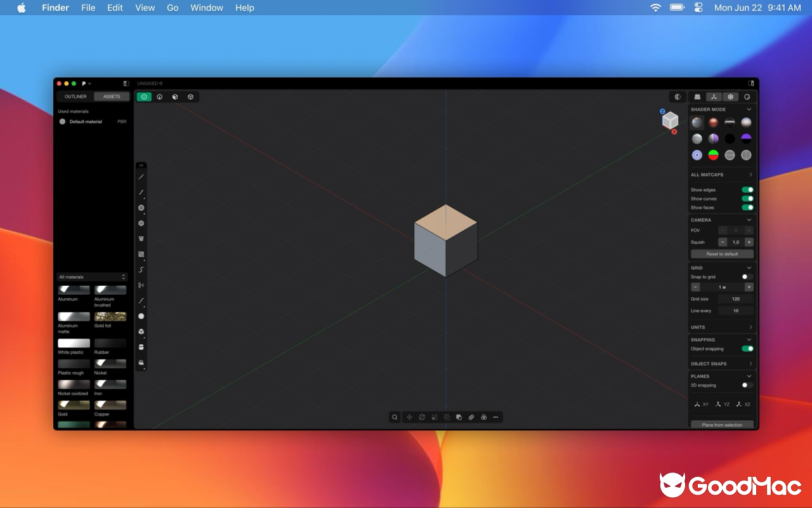Click the Move icon in the bottom toolbar
This screenshot has height=508, width=812.
click(409, 417)
